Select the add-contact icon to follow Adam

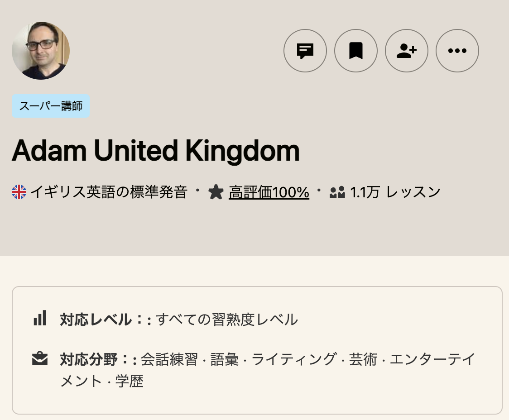click(406, 51)
